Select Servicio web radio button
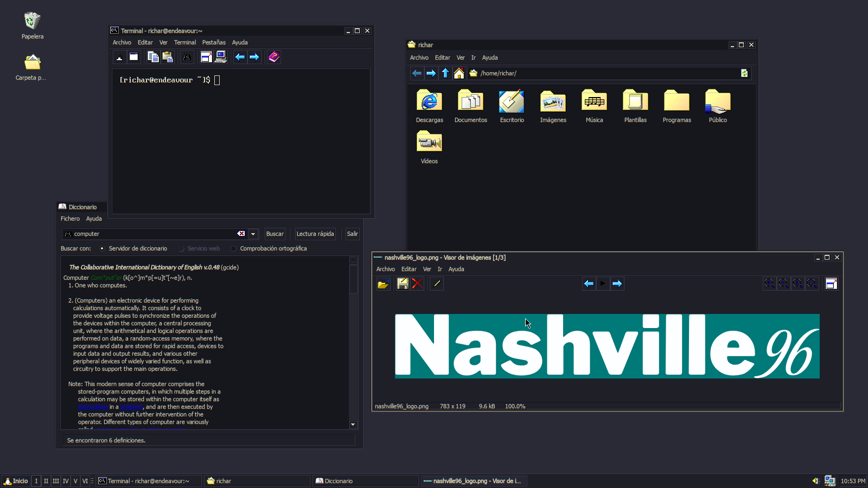This screenshot has height=488, width=868. 181,248
